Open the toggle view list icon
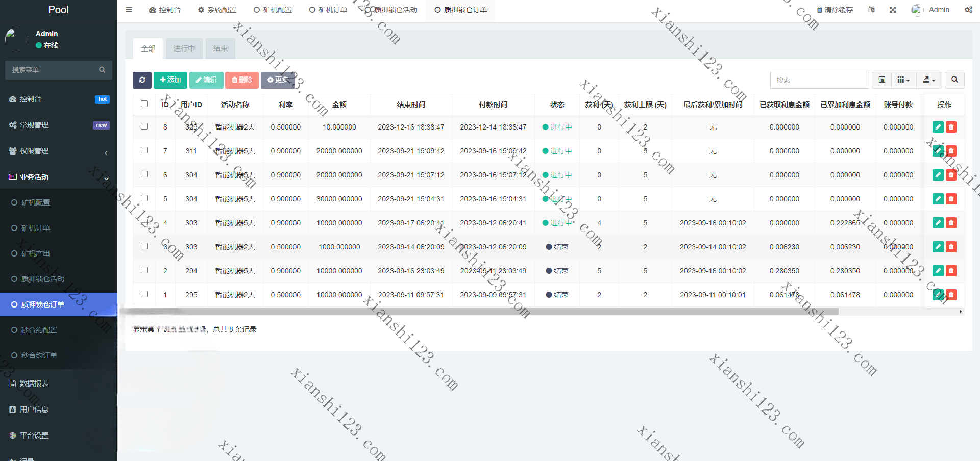This screenshot has width=980, height=461. coord(881,80)
